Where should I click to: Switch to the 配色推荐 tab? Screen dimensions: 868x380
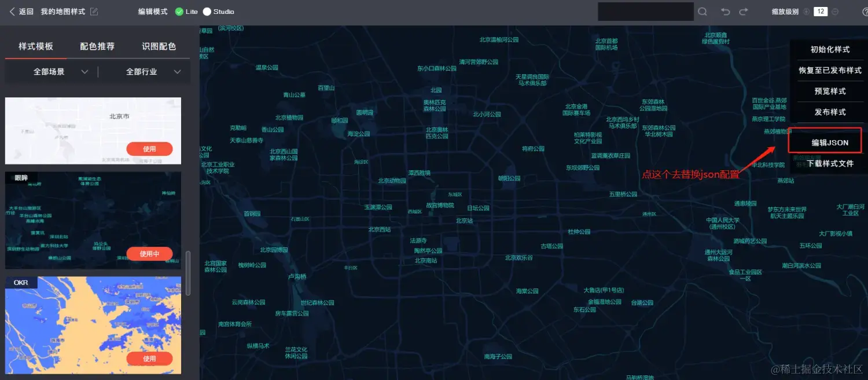point(97,46)
